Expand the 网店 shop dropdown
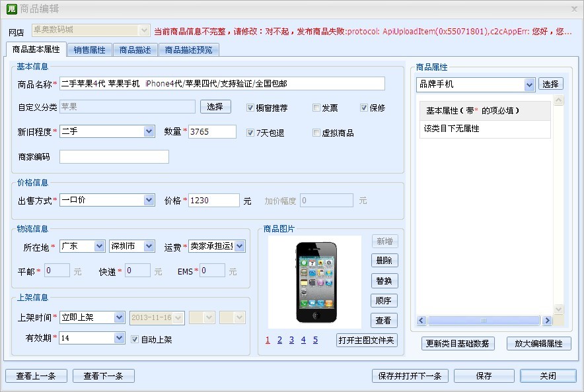 pyautogui.click(x=144, y=30)
